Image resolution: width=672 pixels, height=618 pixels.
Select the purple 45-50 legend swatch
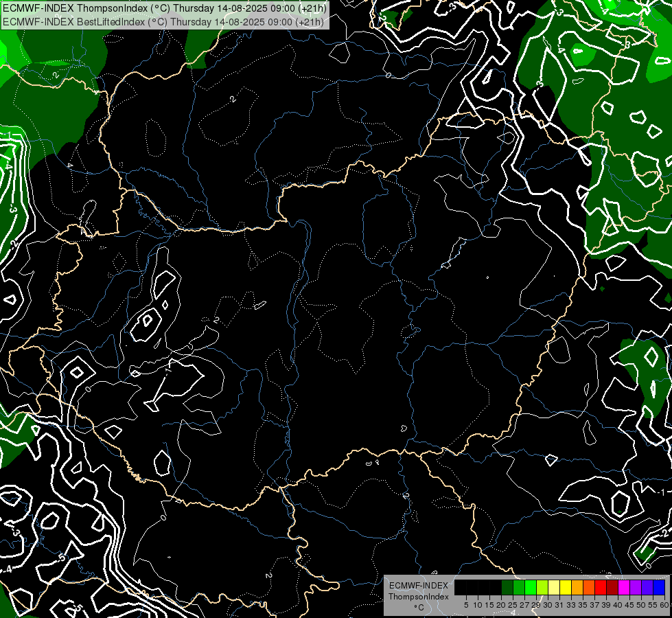636,587
